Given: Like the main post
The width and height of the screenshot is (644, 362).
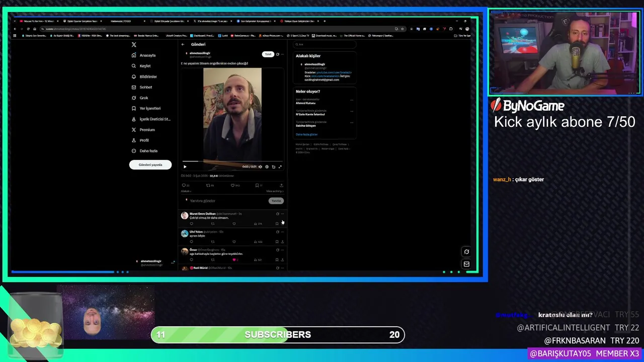Looking at the screenshot, I should [x=232, y=186].
